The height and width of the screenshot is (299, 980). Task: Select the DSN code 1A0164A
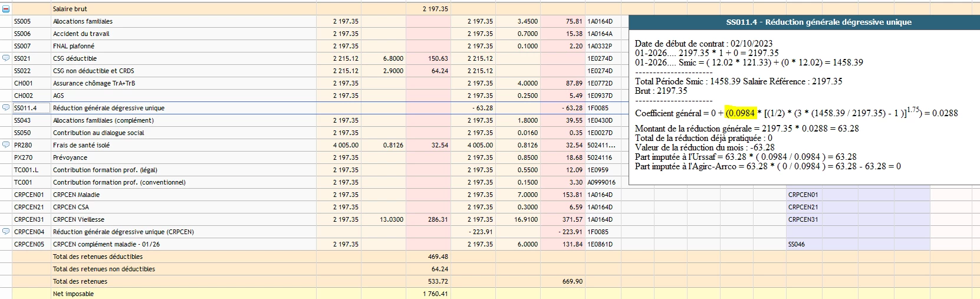click(600, 34)
